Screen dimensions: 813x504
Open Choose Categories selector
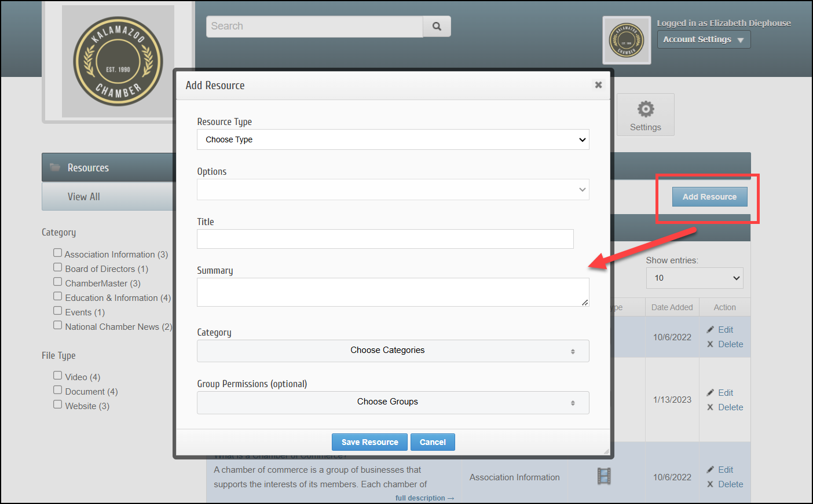click(x=393, y=351)
